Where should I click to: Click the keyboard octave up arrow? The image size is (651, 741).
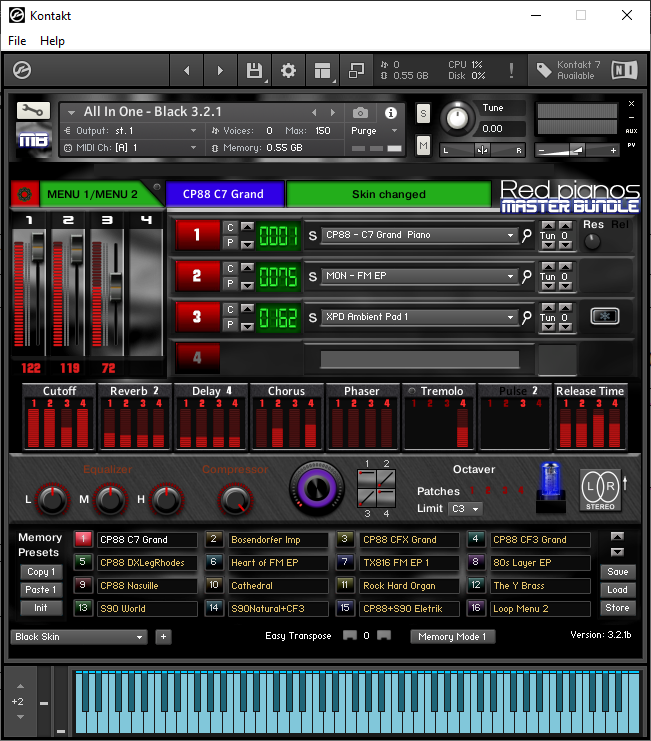20,686
